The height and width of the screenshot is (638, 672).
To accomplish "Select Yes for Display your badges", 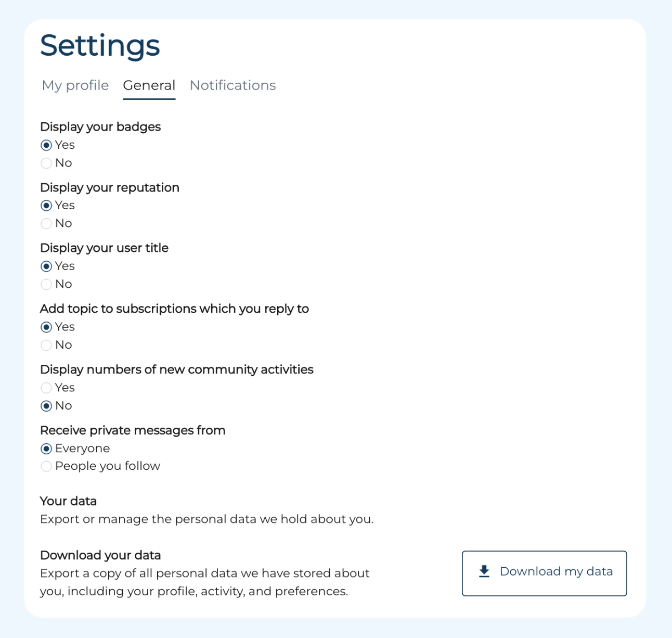I will click(46, 145).
